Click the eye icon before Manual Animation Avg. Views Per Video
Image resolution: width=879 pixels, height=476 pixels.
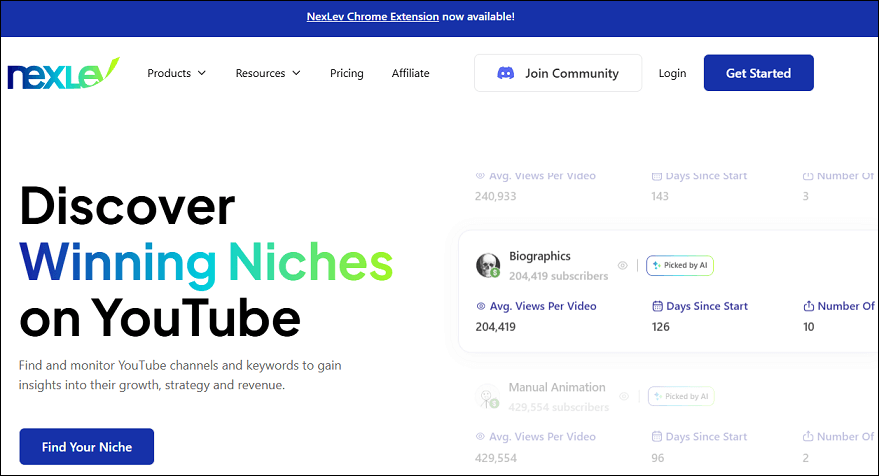480,437
